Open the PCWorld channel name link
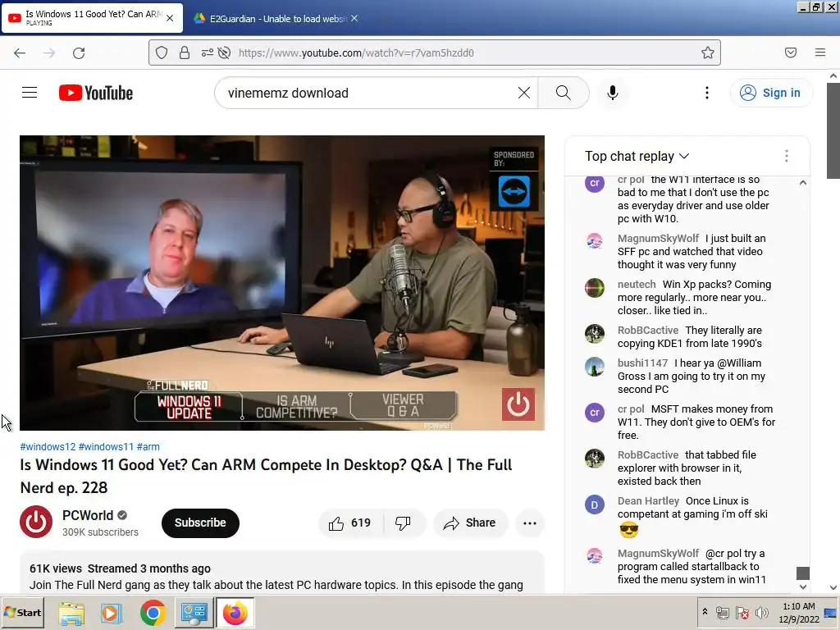The height and width of the screenshot is (630, 840). (x=88, y=515)
